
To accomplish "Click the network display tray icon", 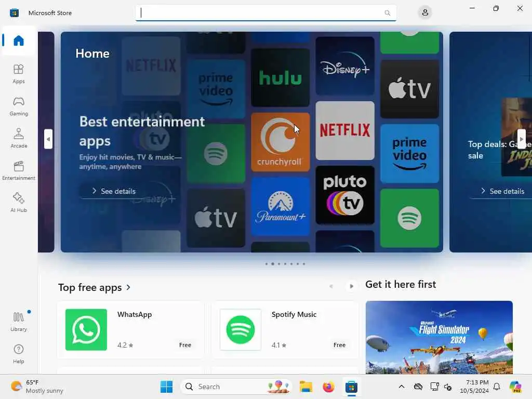I will click(434, 387).
